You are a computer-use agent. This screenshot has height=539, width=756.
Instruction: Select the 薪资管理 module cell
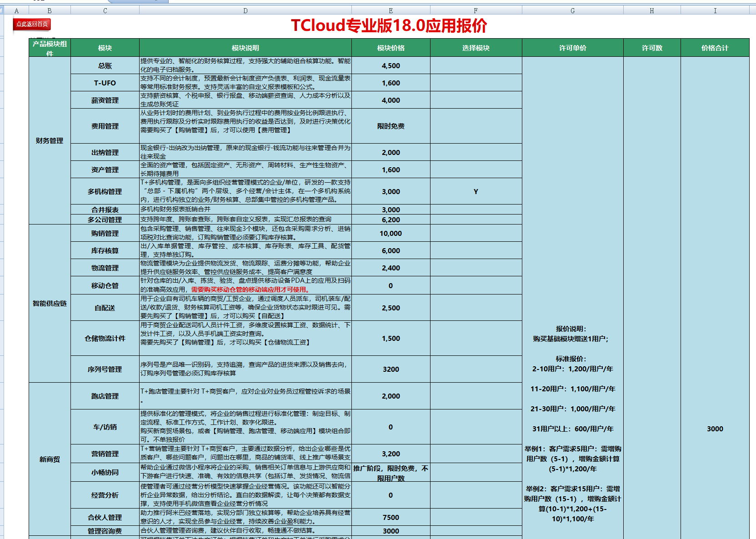coord(105,100)
